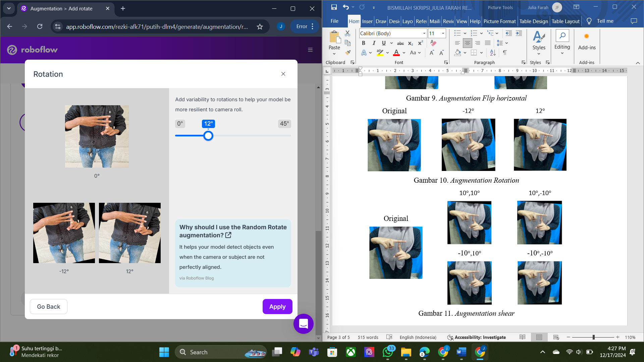
Task: Open File Explorer from taskbar
Action: 406,352
